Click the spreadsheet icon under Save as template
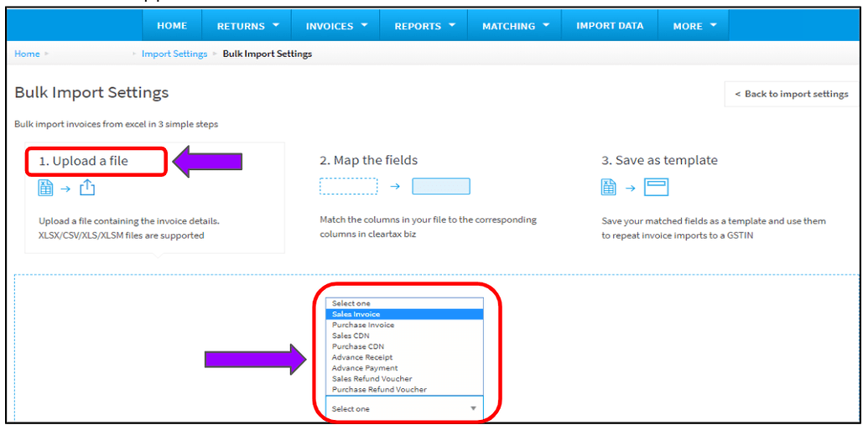This screenshot has height=430, width=868. click(609, 188)
